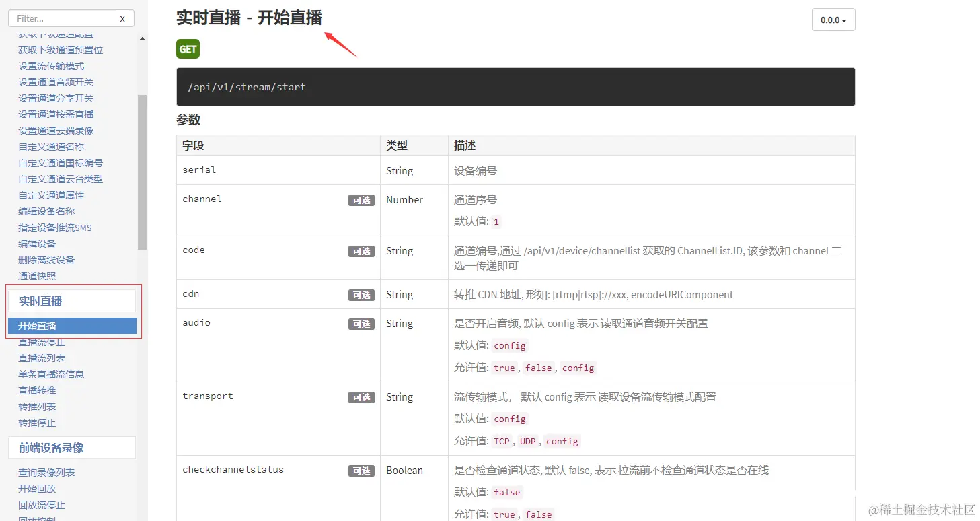Open 转推列表 sidebar link

37,407
